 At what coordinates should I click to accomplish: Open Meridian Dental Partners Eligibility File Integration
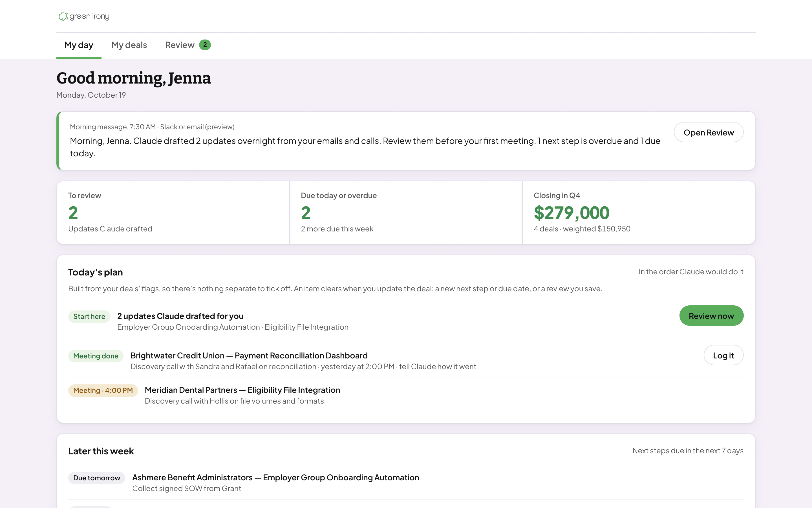242,390
